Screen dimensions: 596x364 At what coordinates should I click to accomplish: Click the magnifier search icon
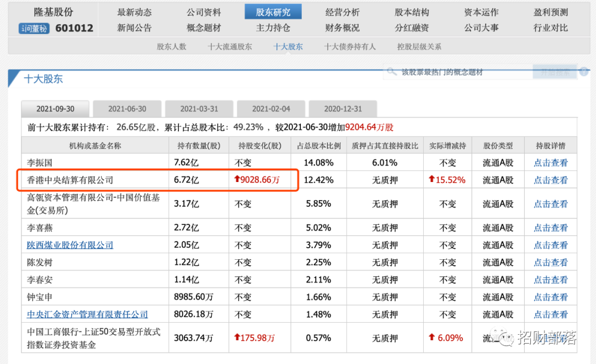392,71
